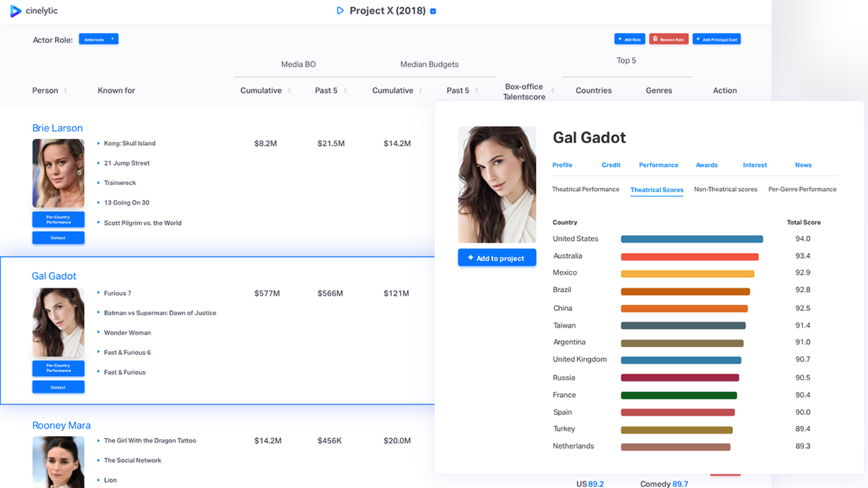Sort by Median Budgets Past 5 arrows
Viewport: 868px width, 488px height.
click(477, 90)
